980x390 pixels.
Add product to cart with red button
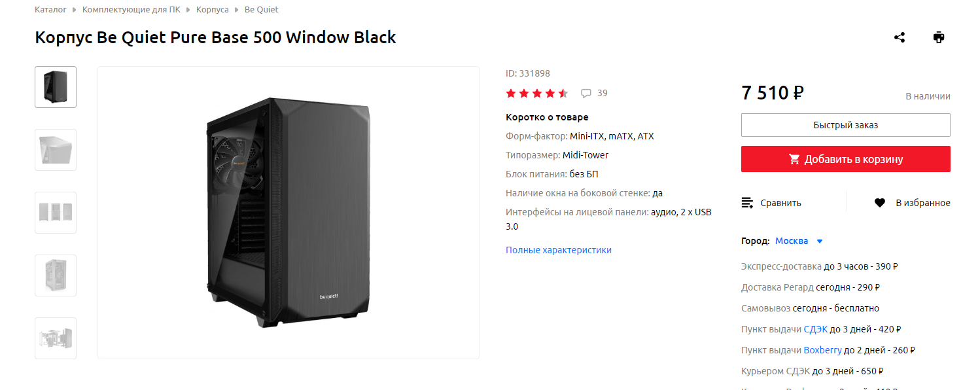tap(845, 159)
